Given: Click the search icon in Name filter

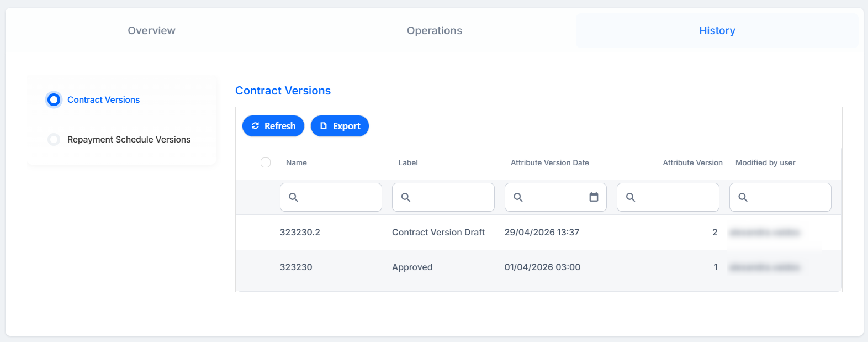Looking at the screenshot, I should (293, 197).
